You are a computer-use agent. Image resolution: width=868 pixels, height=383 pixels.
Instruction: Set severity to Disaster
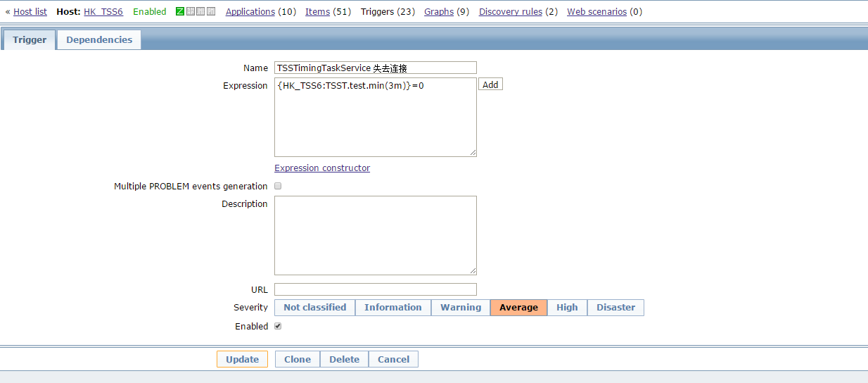[615, 308]
